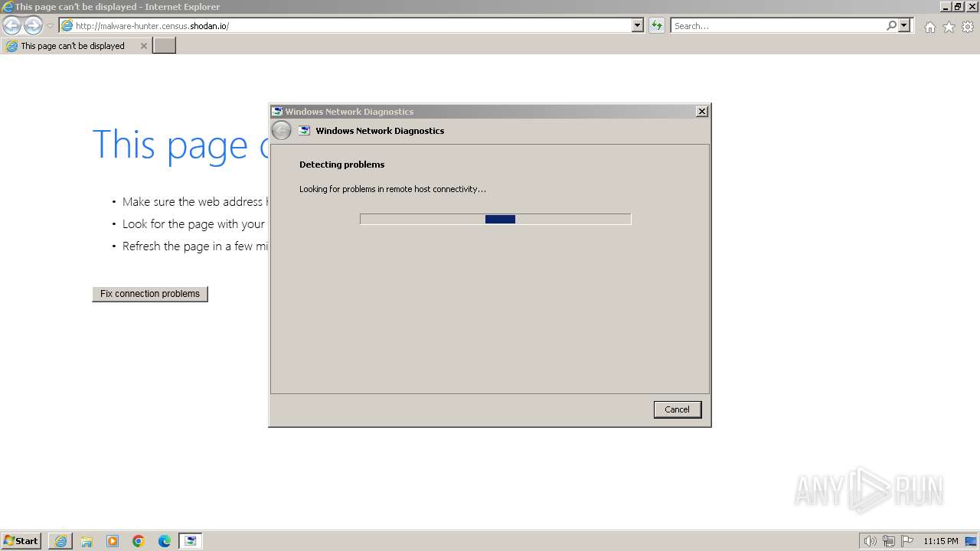Viewport: 980px width, 551px height.
Task: Open the recent pages dropdown arrow
Action: click(51, 26)
